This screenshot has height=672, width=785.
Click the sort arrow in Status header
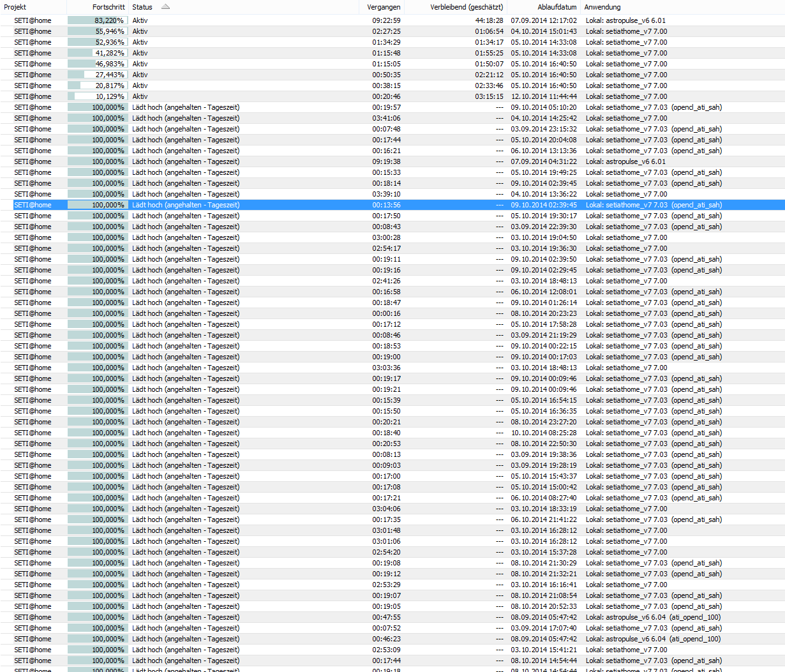click(166, 7)
